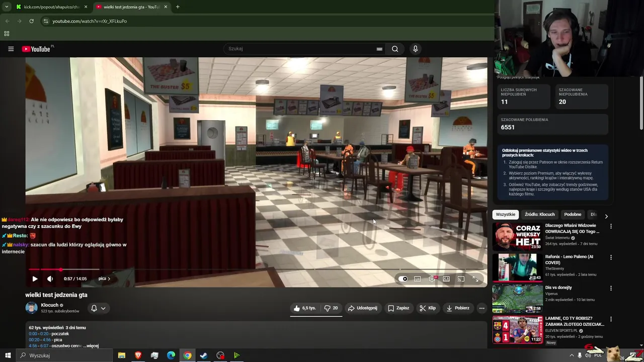The image size is (644, 362).
Task: Open more actions three-dot menu
Action: (481, 308)
